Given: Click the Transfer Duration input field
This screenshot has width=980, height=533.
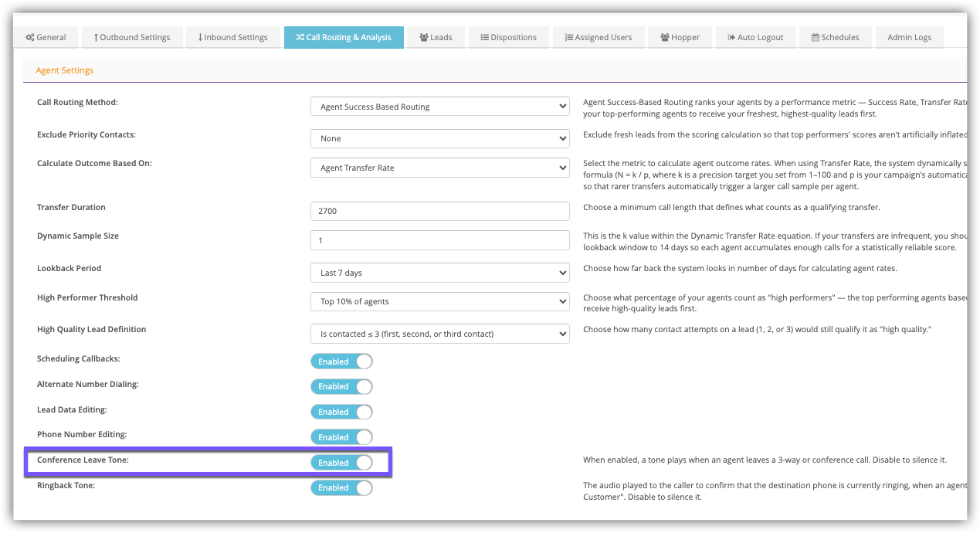Looking at the screenshot, I should pyautogui.click(x=439, y=211).
